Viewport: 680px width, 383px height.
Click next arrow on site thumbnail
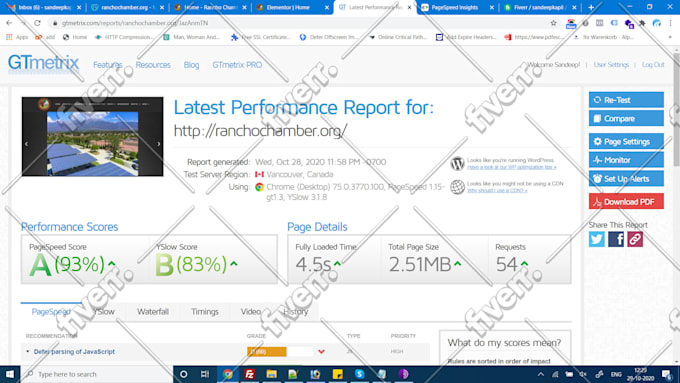point(159,144)
